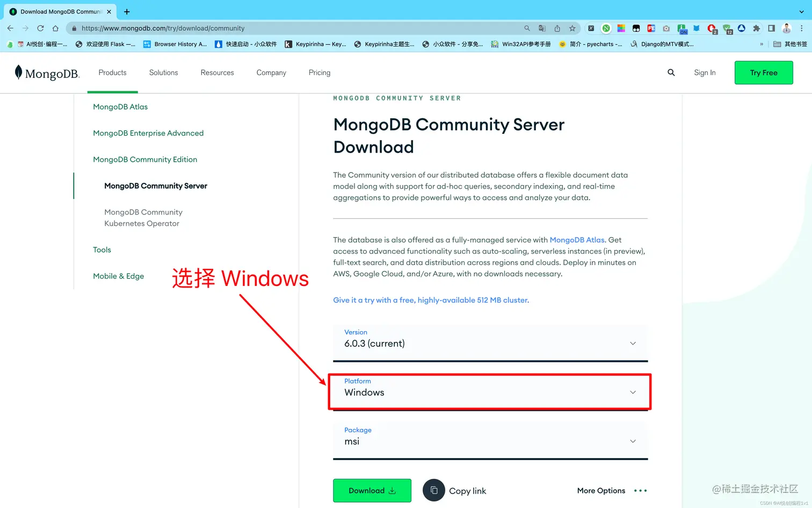
Task: Click the Sign In link
Action: coord(705,73)
